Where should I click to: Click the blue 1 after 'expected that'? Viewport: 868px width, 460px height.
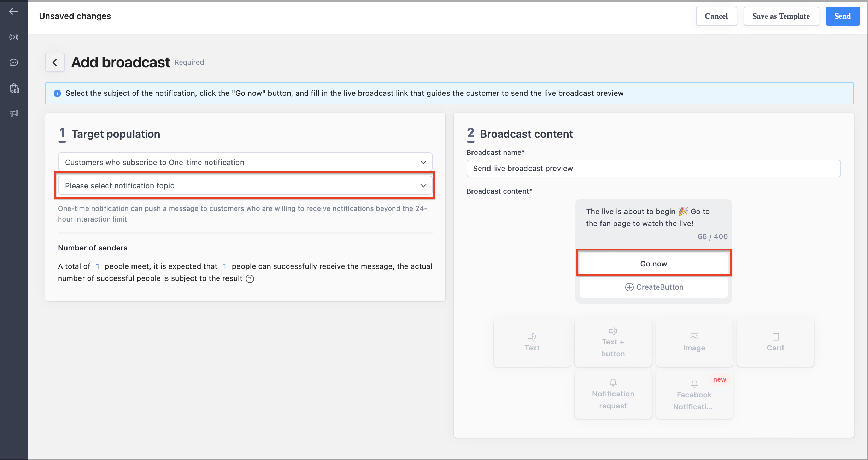point(224,266)
